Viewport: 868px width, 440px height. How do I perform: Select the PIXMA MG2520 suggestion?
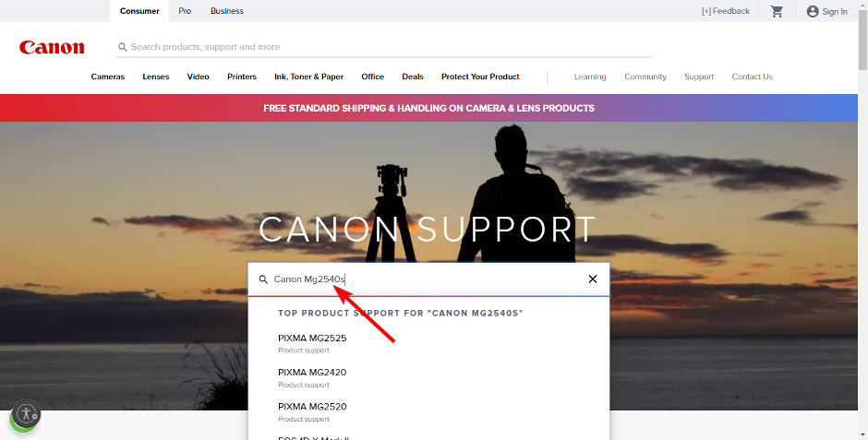[312, 411]
